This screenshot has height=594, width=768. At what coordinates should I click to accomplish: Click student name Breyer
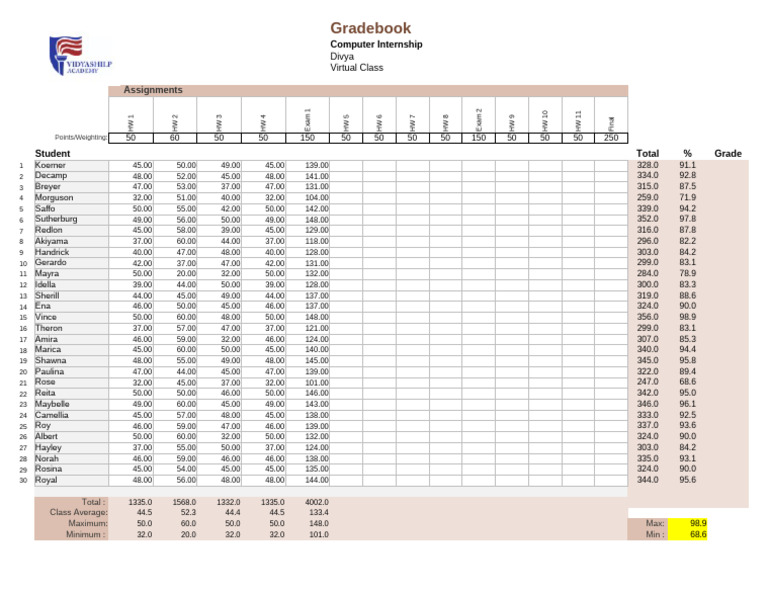coord(48,186)
